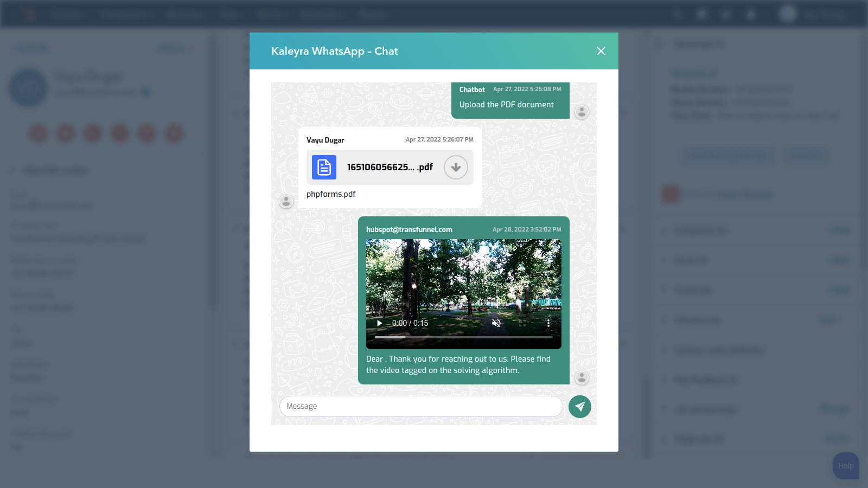Close the Kaleyra WhatsApp chat dialog
This screenshot has height=488, width=868.
pos(601,51)
